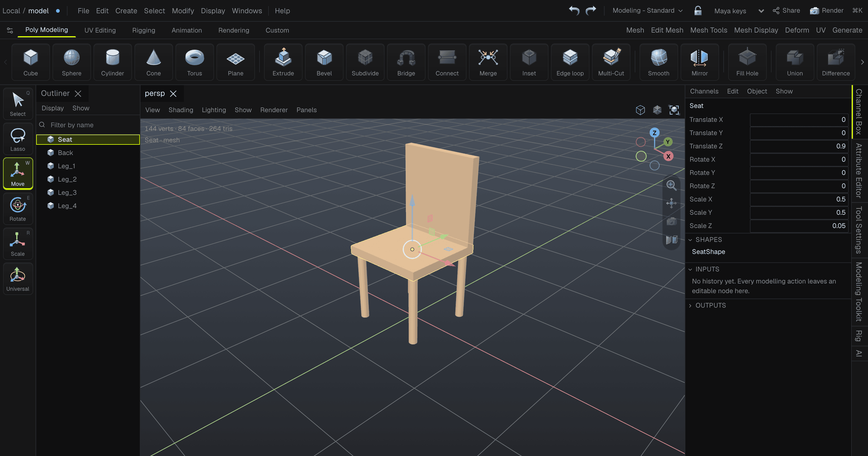
Task: Insert an Edge loop
Action: pyautogui.click(x=570, y=62)
